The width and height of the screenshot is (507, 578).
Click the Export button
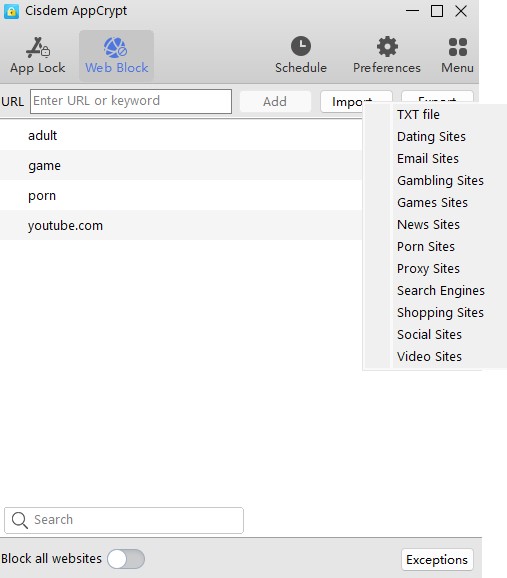coord(437,98)
